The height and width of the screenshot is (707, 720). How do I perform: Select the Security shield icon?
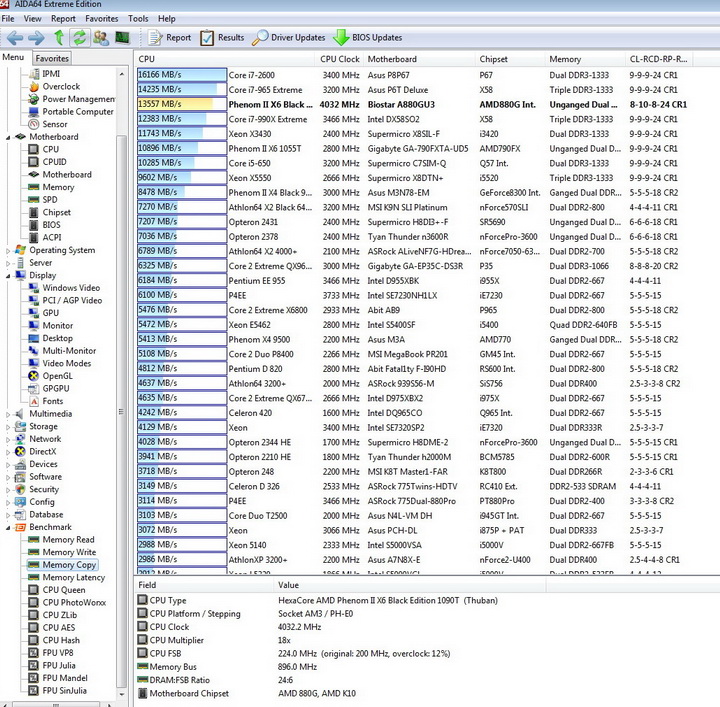coord(20,489)
